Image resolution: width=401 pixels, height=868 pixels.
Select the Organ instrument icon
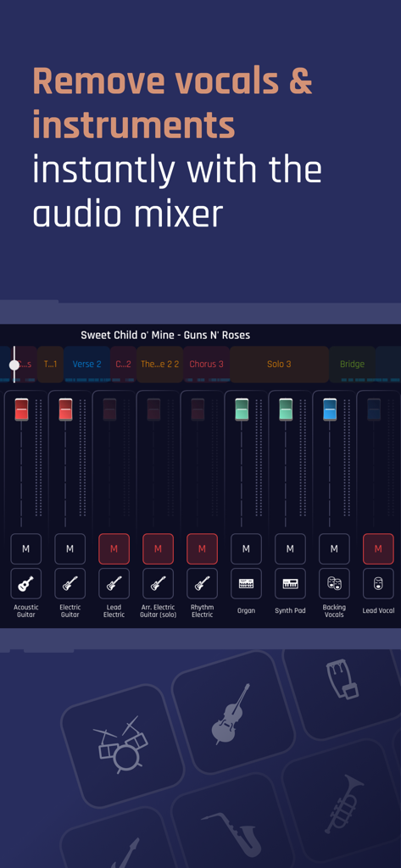pos(246,583)
